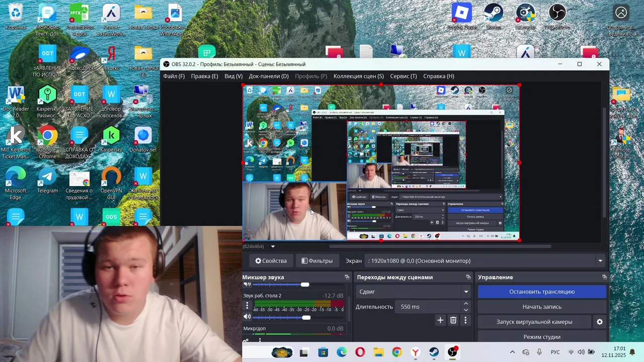
Task: Select Roblox Player desktop shortcut
Action: click(x=462, y=17)
